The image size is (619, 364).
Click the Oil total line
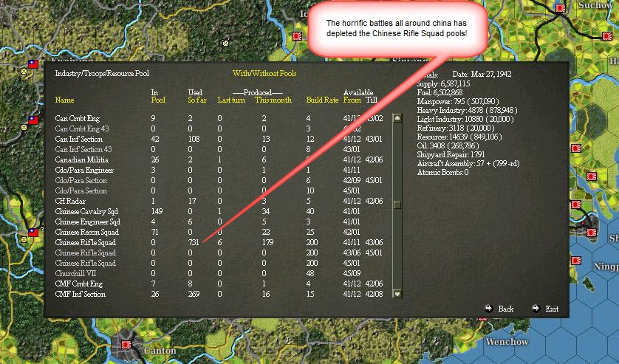448,145
